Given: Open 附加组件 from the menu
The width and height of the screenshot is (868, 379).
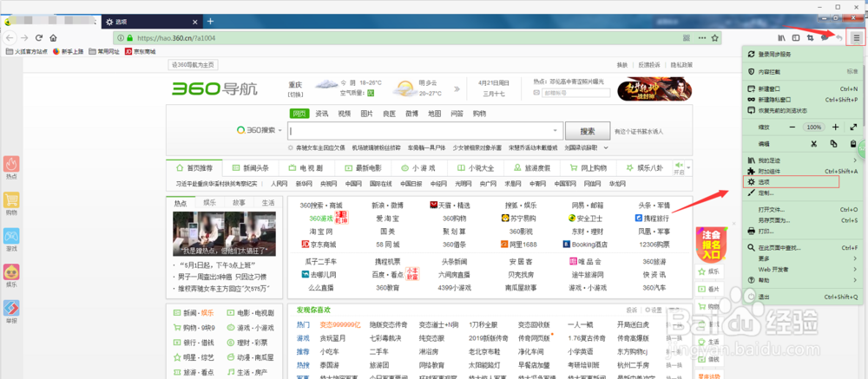Looking at the screenshot, I should (x=803, y=171).
